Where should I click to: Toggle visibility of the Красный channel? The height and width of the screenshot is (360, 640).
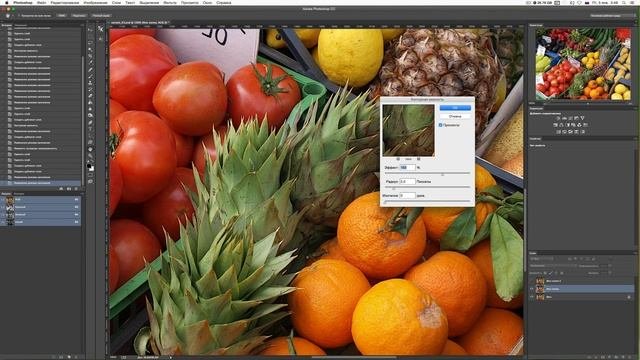[3, 207]
